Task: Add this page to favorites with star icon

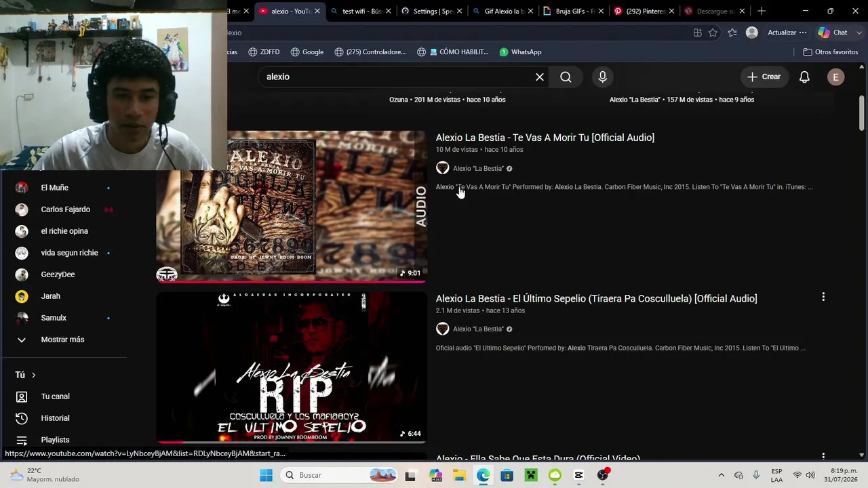Action: click(713, 33)
